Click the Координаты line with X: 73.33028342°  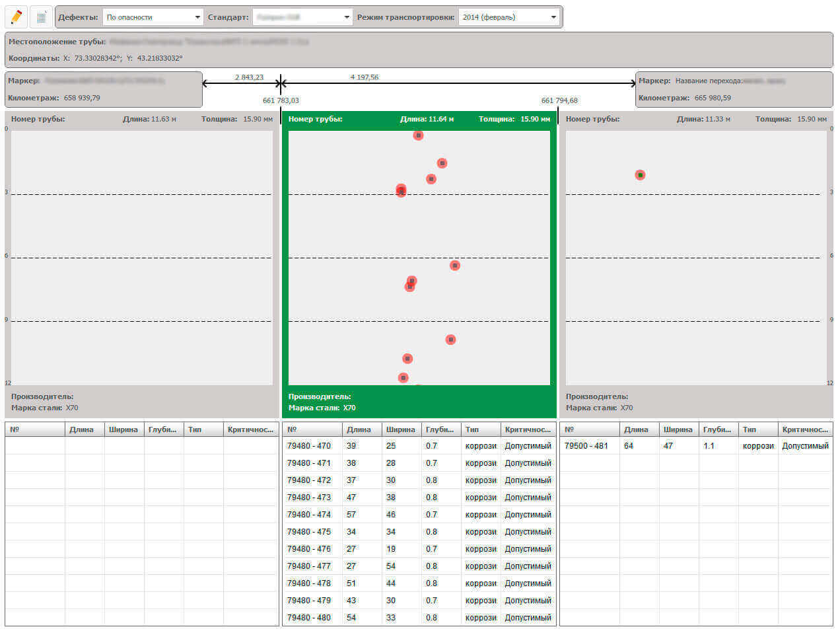click(x=96, y=58)
